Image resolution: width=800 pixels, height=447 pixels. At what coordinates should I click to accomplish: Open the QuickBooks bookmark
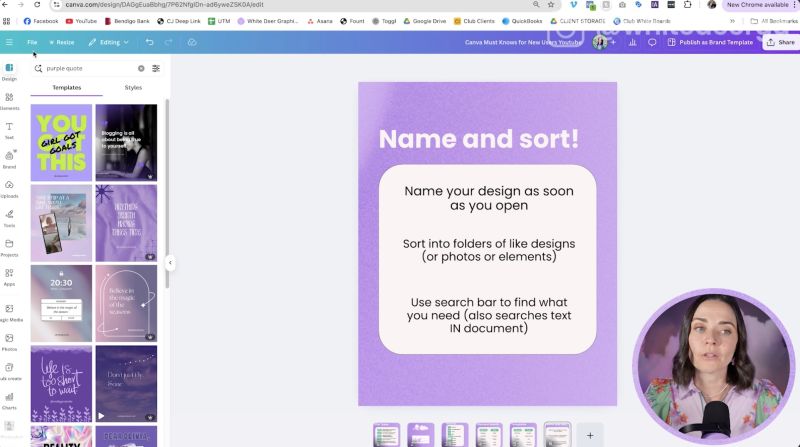pyautogui.click(x=522, y=21)
